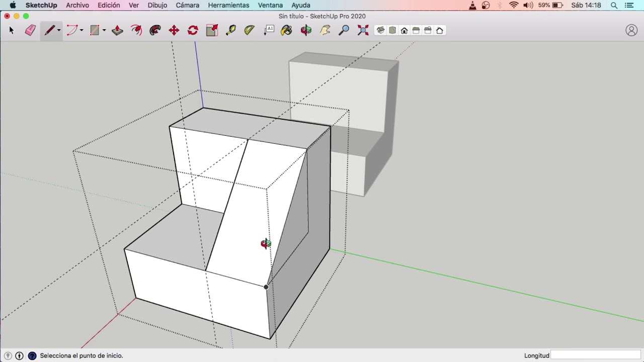
Task: Open the Dibujo menu
Action: [157, 5]
